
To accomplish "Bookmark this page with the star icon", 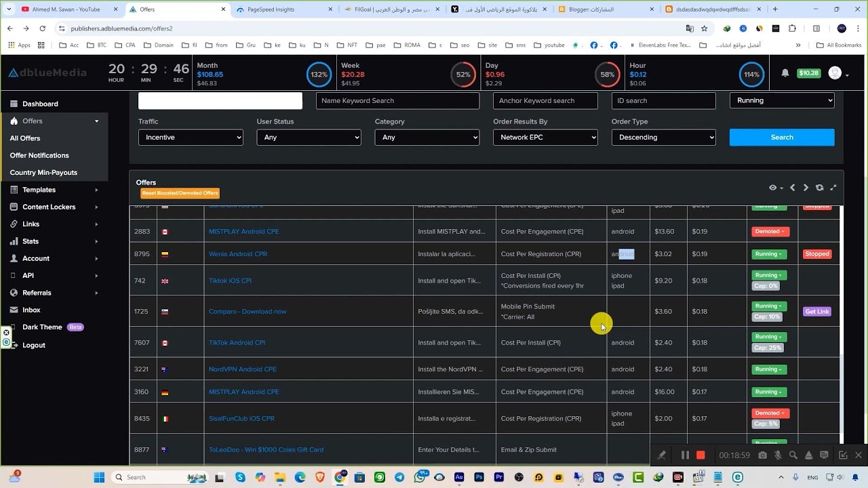I will pos(704,28).
